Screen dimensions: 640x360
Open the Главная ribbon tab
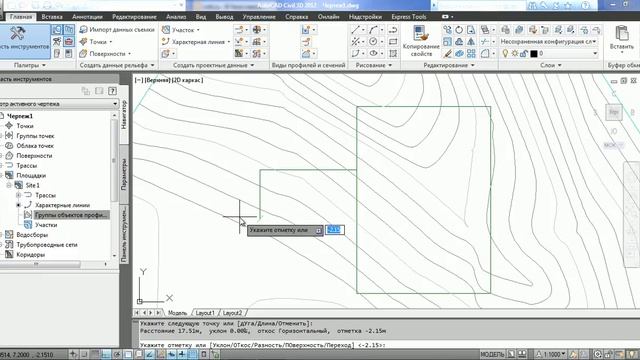[20, 17]
